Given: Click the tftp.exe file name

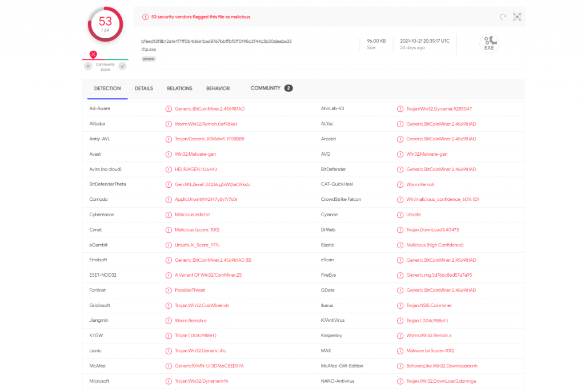Looking at the screenshot, I should [x=149, y=50].
